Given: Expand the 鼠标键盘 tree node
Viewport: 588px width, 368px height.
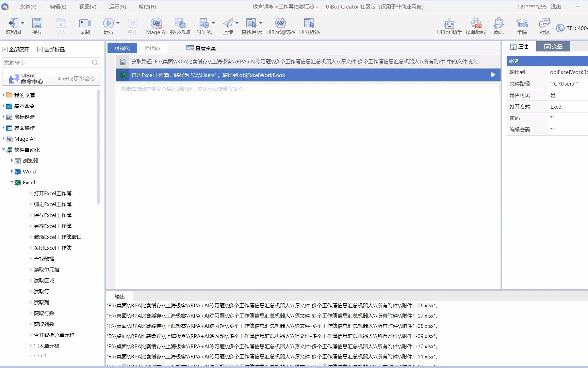Looking at the screenshot, I should pos(3,117).
